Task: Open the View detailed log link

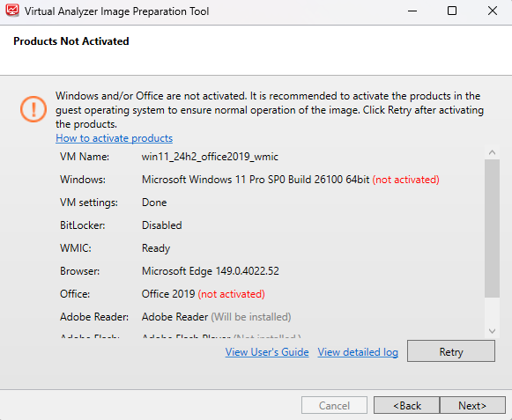Action: point(358,352)
